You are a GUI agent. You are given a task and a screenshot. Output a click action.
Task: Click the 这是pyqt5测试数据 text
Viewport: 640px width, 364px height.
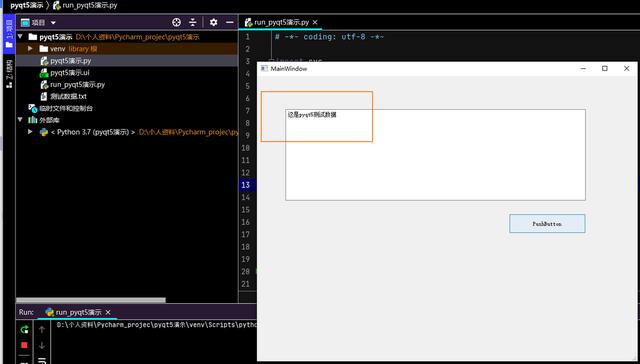[x=312, y=115]
